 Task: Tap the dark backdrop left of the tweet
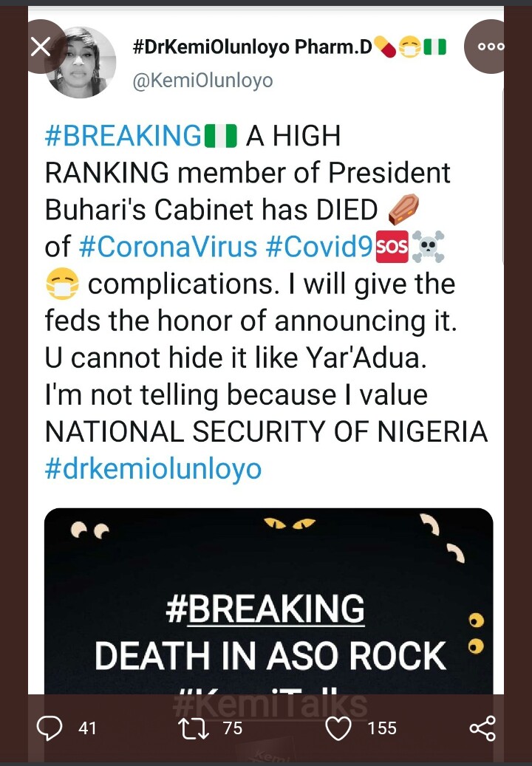[x=13, y=369]
